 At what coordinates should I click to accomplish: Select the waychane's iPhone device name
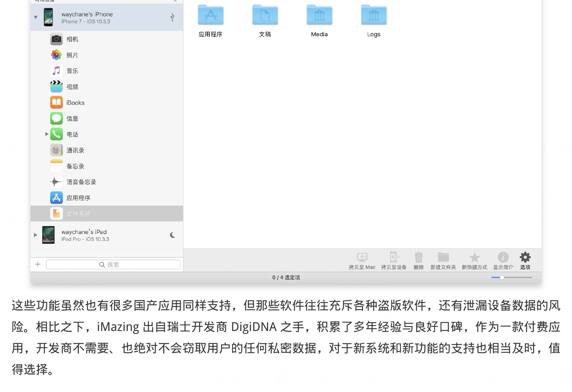tap(87, 14)
